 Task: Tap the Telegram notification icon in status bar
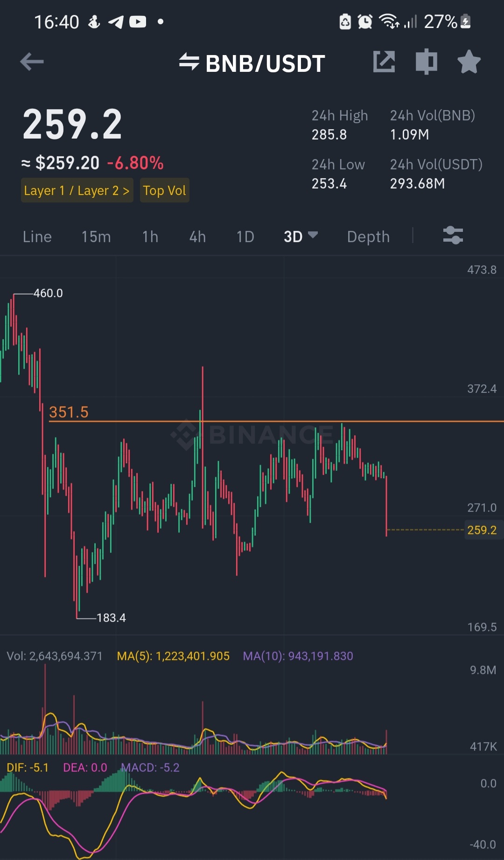116,21
